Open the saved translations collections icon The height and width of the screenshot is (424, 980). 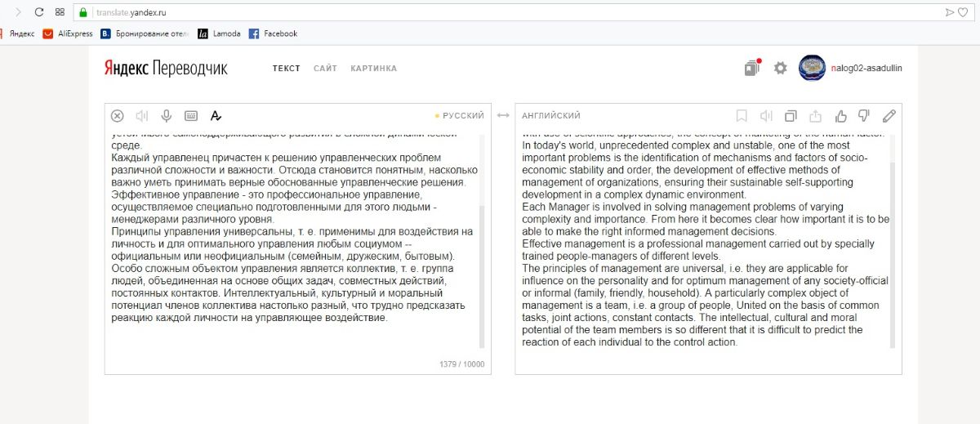tap(751, 69)
